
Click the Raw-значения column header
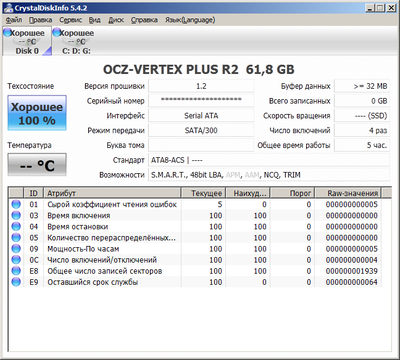[348, 193]
